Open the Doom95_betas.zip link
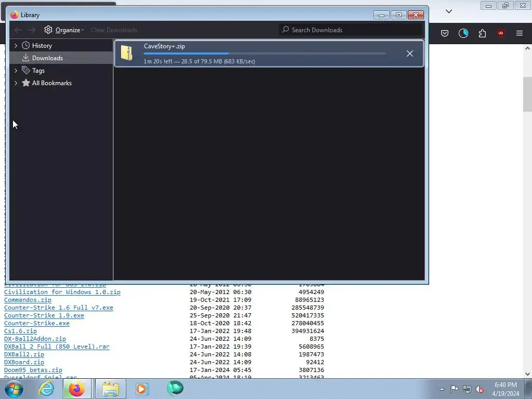Screen dimensions: 532x399 [x=33, y=370]
